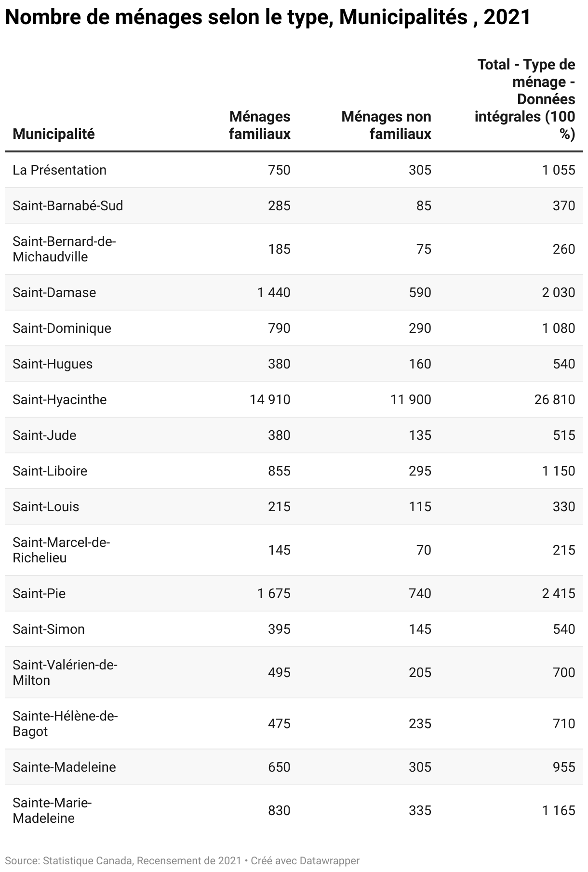This screenshot has width=588, height=872.
Task: Select the Saint-Jude row label
Action: pos(44,435)
